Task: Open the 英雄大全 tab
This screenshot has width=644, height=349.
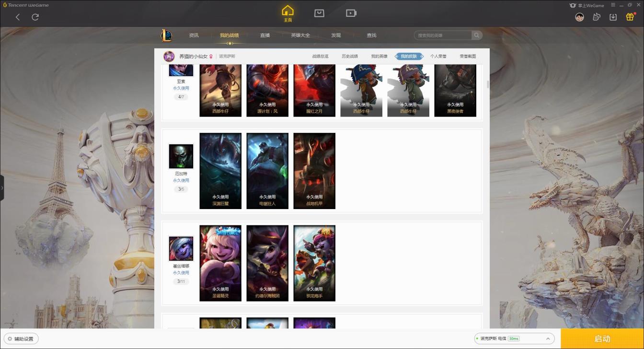Action: pyautogui.click(x=300, y=35)
